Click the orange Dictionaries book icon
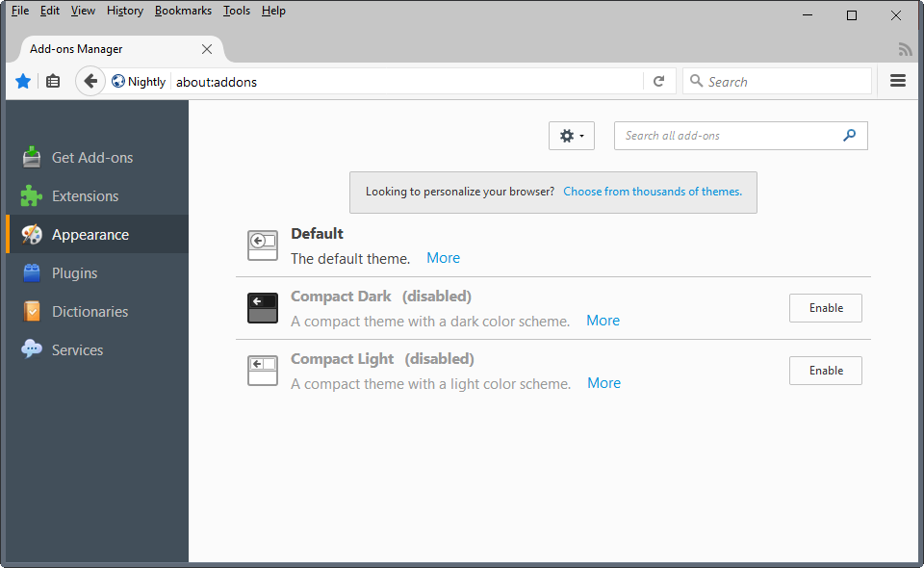The image size is (924, 568). click(x=32, y=311)
